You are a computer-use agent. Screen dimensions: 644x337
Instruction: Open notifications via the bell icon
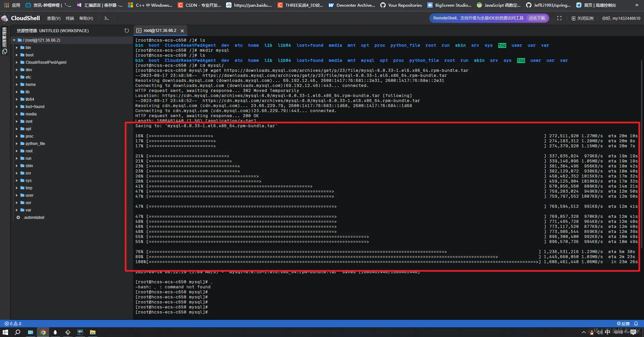coord(636,323)
